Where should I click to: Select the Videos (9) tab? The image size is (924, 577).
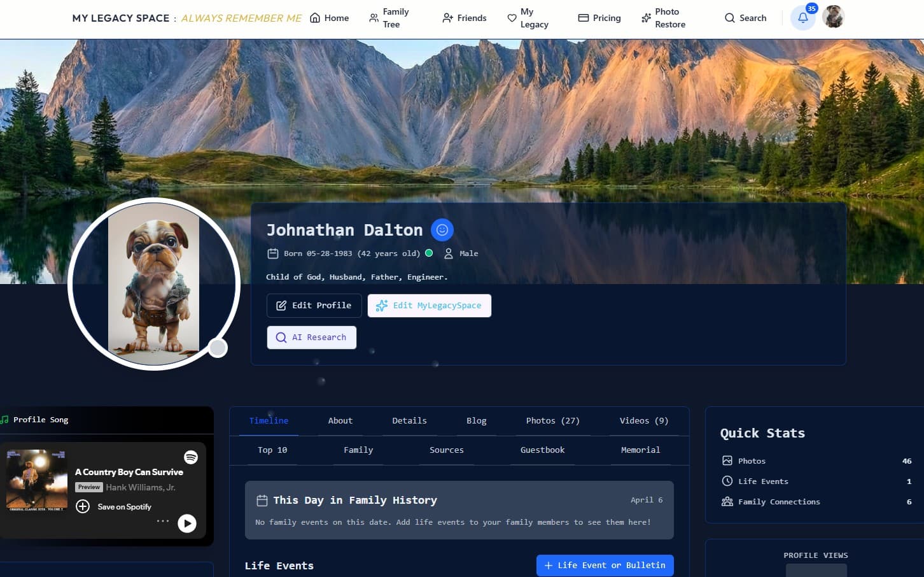[643, 420]
